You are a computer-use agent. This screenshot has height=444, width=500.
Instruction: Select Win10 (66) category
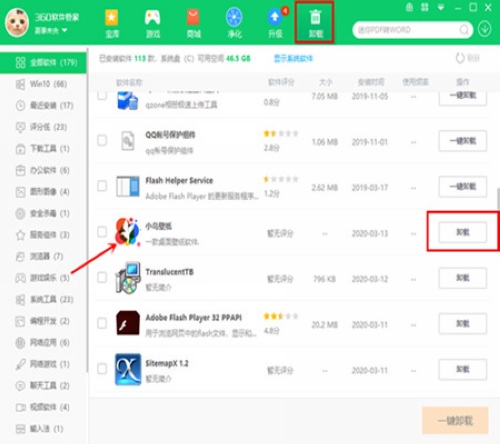tap(43, 84)
